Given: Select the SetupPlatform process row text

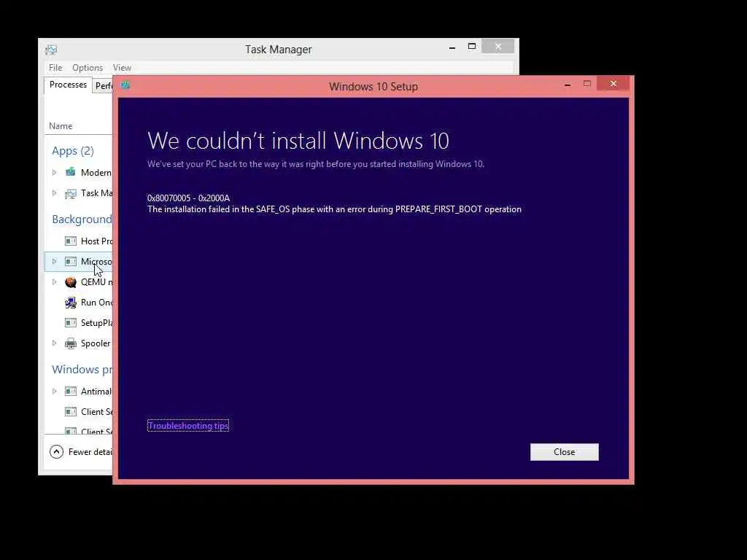Looking at the screenshot, I should (97, 323).
